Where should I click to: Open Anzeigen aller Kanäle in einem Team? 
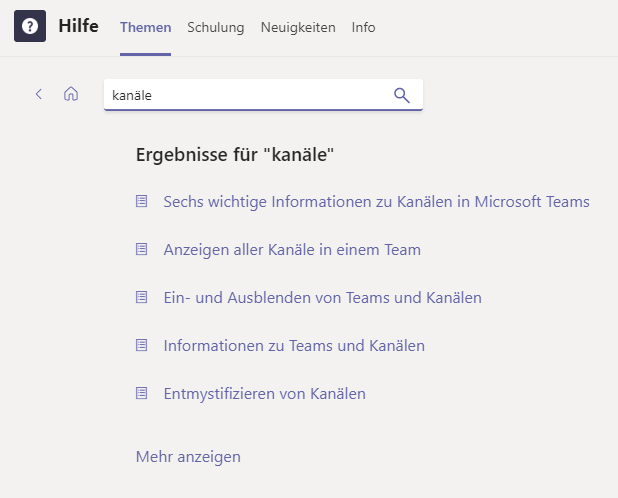tap(292, 250)
